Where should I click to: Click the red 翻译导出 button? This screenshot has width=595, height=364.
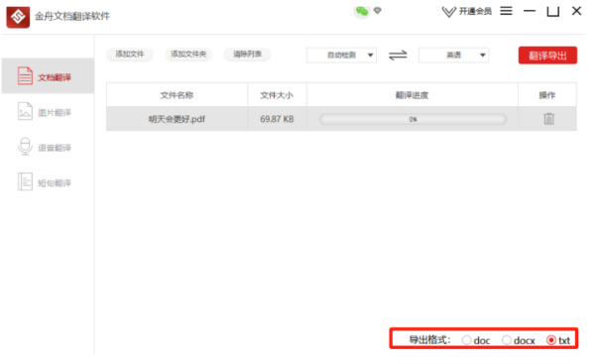point(547,56)
